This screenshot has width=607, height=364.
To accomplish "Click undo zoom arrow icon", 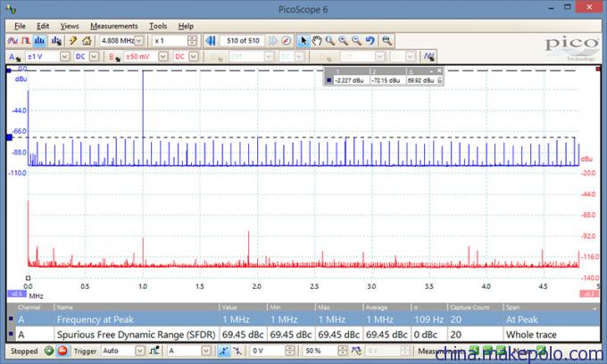I will [370, 41].
